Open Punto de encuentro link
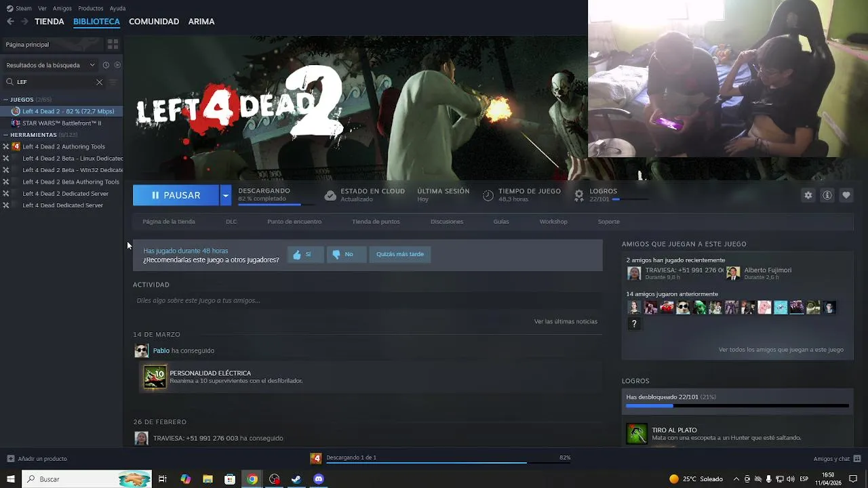Viewport: 868px width, 488px height. click(294, 222)
